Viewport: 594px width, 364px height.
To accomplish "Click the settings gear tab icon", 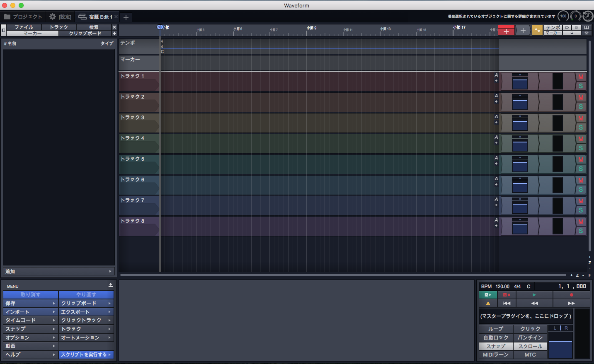I will 53,17.
